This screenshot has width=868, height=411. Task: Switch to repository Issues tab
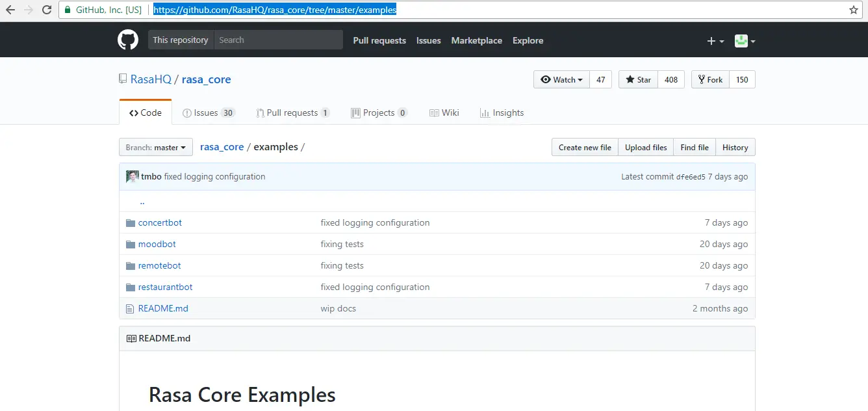tap(209, 113)
